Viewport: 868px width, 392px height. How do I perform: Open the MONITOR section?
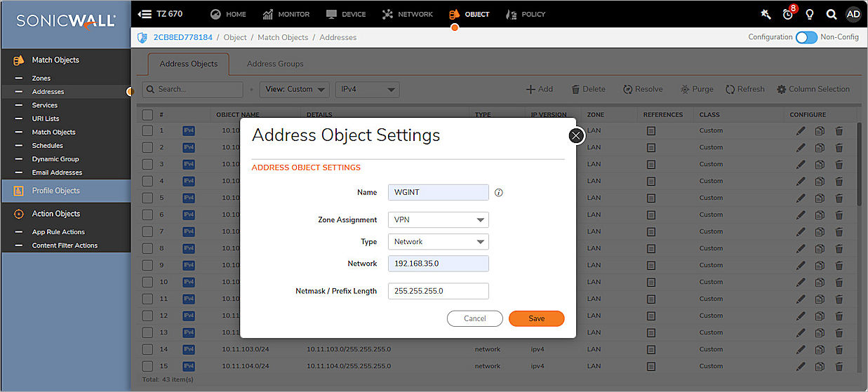pyautogui.click(x=286, y=14)
